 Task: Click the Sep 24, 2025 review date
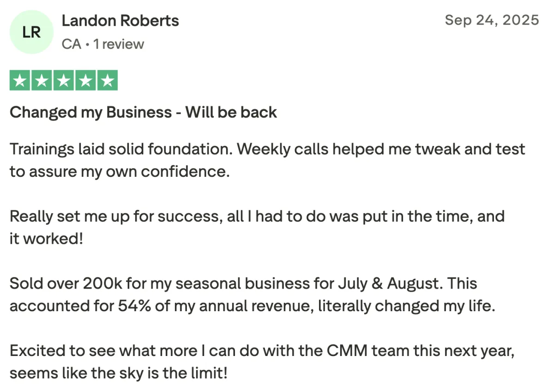pos(492,20)
